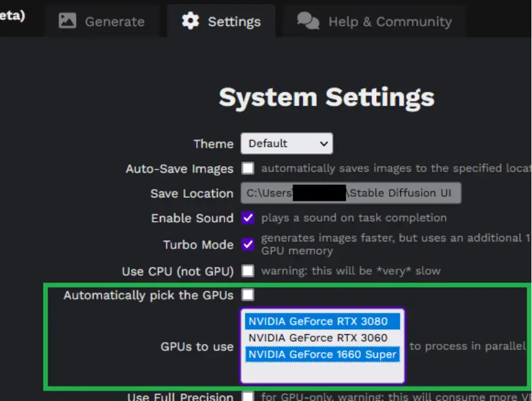Click the GPUs to use label
Image resolution: width=532 pixels, height=401 pixels.
click(x=197, y=347)
